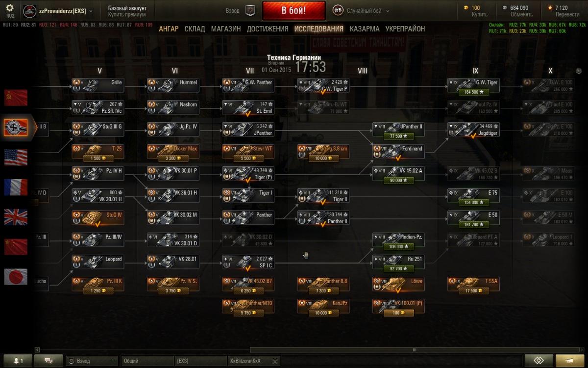Open the settings gear menu
This screenshot has height=368, width=588.
10,9
